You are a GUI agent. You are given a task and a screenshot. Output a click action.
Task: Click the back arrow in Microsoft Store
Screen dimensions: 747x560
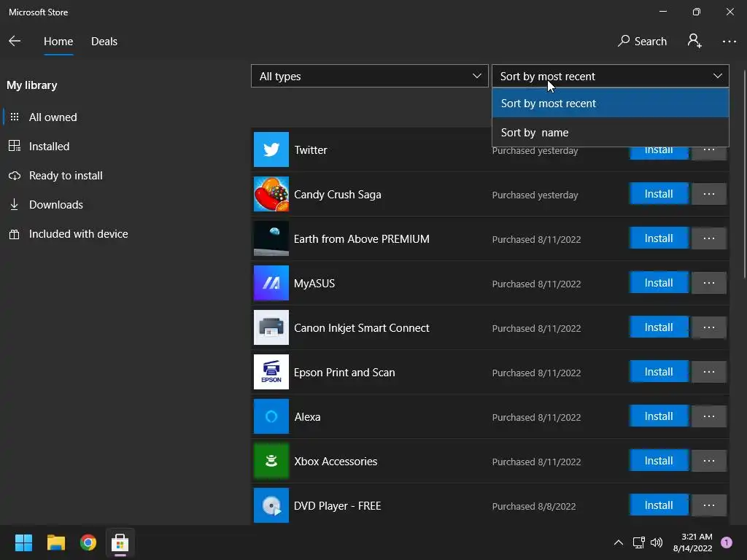tap(15, 41)
